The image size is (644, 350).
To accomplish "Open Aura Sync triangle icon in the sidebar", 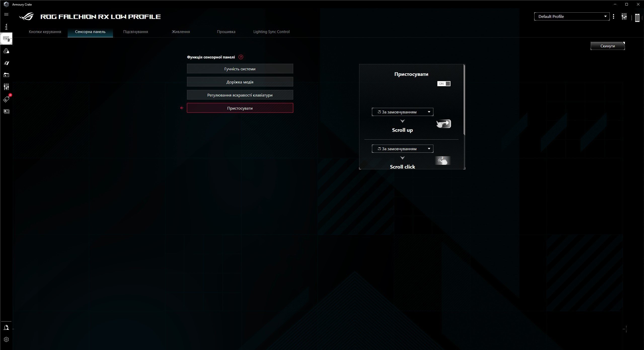I will tap(6, 51).
